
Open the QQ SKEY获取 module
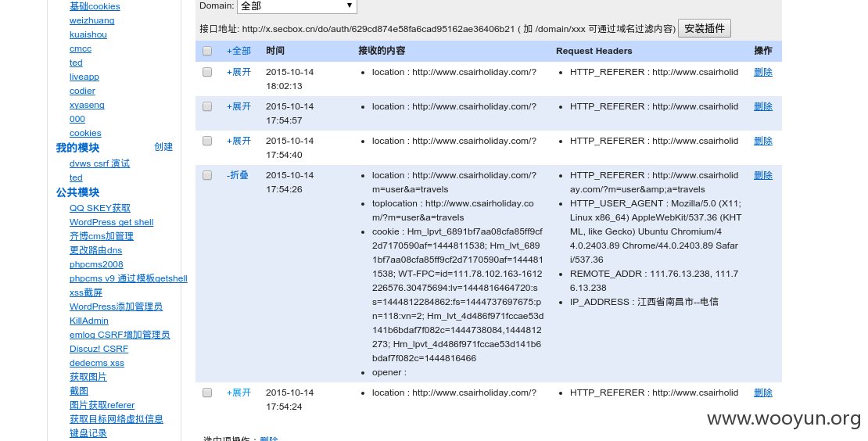(x=99, y=208)
